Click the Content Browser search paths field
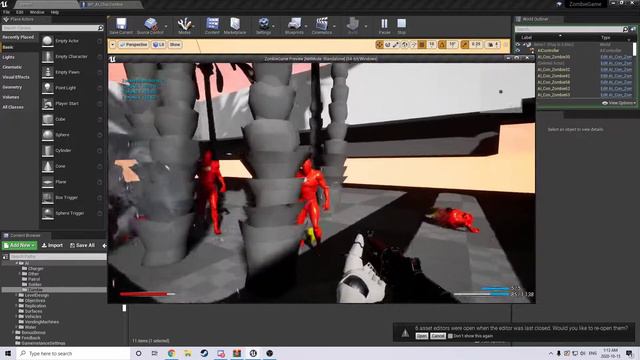 pyautogui.click(x=58, y=257)
